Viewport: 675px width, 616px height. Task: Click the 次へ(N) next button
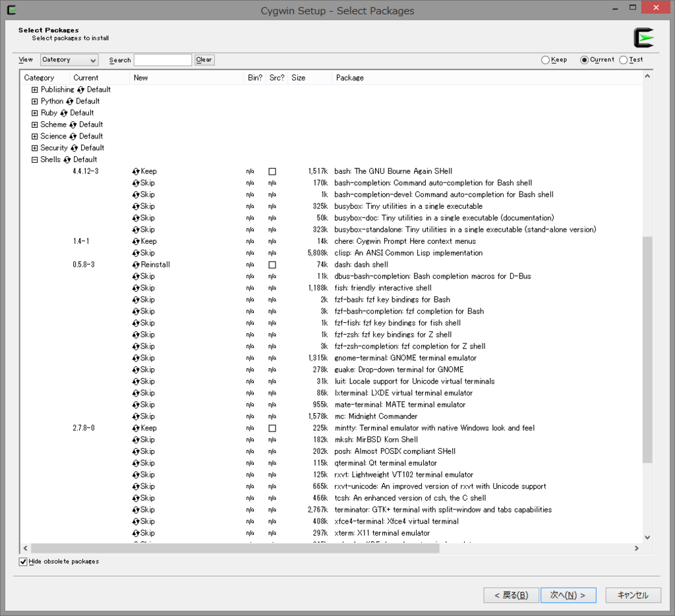[568, 596]
